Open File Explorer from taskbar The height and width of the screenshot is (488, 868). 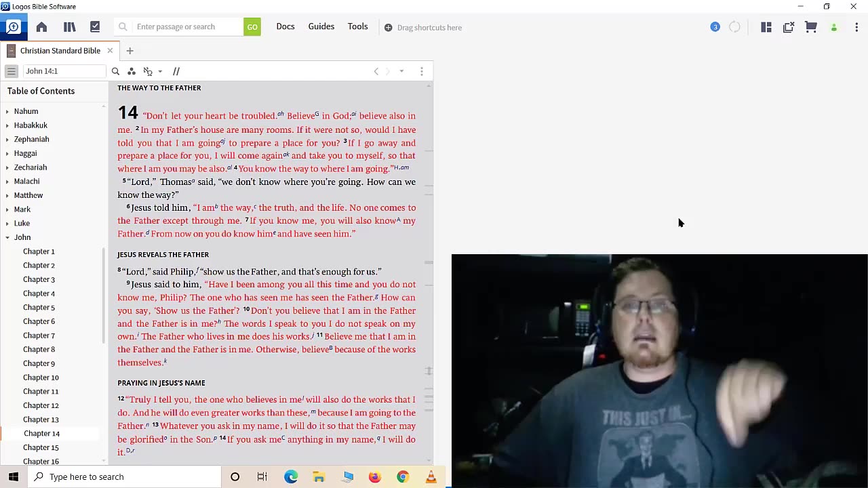pos(319,477)
